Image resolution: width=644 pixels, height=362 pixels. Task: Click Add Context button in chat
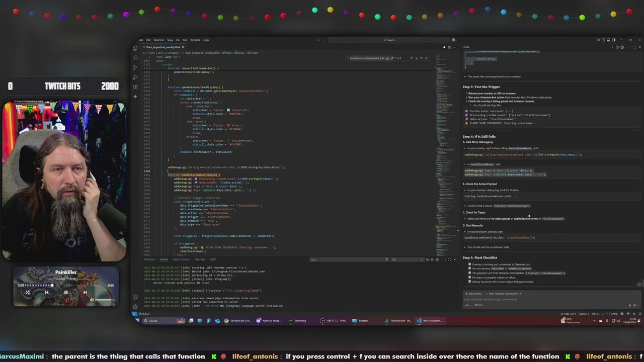coord(473,294)
